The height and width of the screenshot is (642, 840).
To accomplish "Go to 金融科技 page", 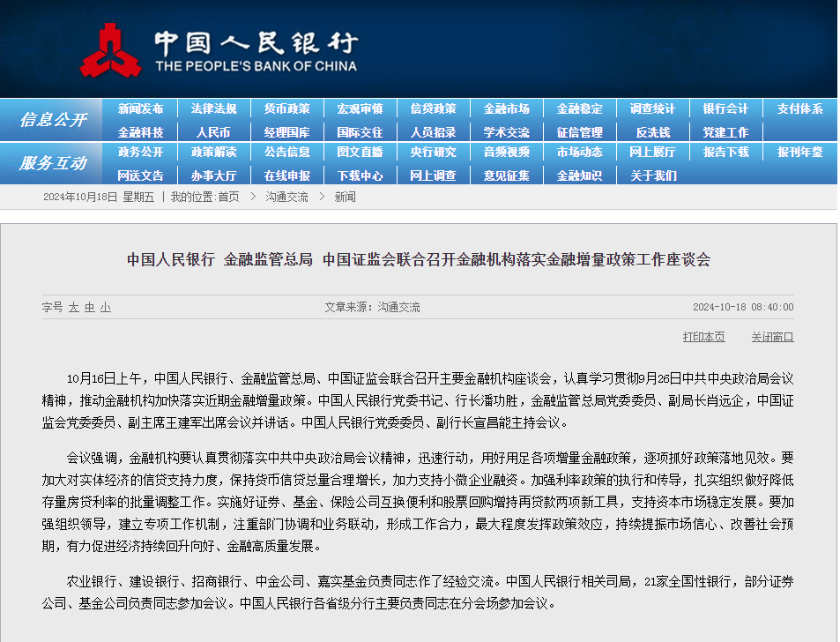I will point(140,132).
